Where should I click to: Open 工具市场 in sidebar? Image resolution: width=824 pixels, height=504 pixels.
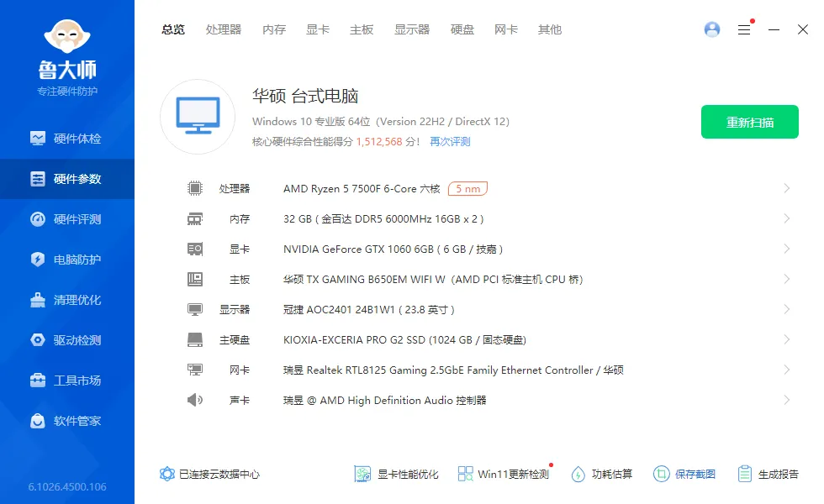coord(66,381)
